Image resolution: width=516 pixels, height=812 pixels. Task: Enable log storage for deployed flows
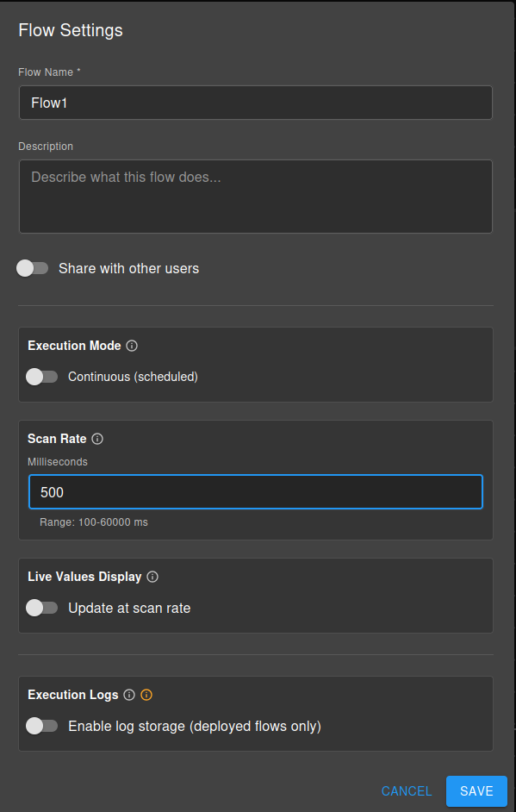42,726
